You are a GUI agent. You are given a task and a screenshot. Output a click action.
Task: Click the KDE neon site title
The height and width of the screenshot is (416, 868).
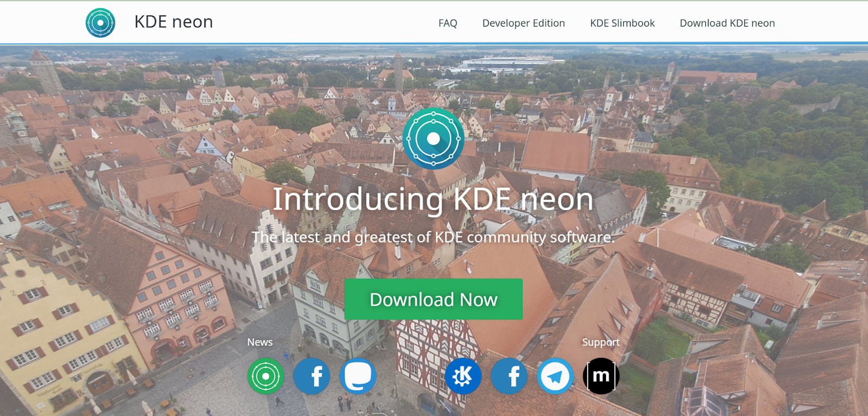[x=174, y=22]
